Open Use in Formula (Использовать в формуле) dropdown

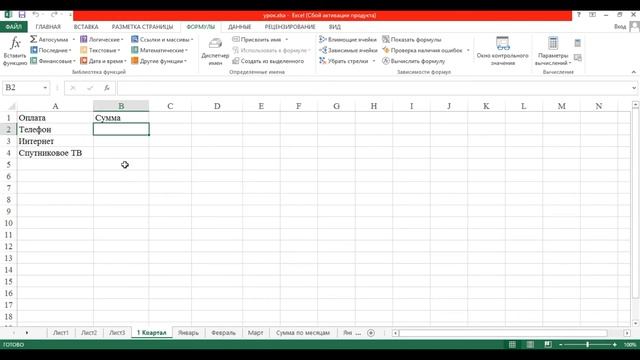pyautogui.click(x=271, y=50)
